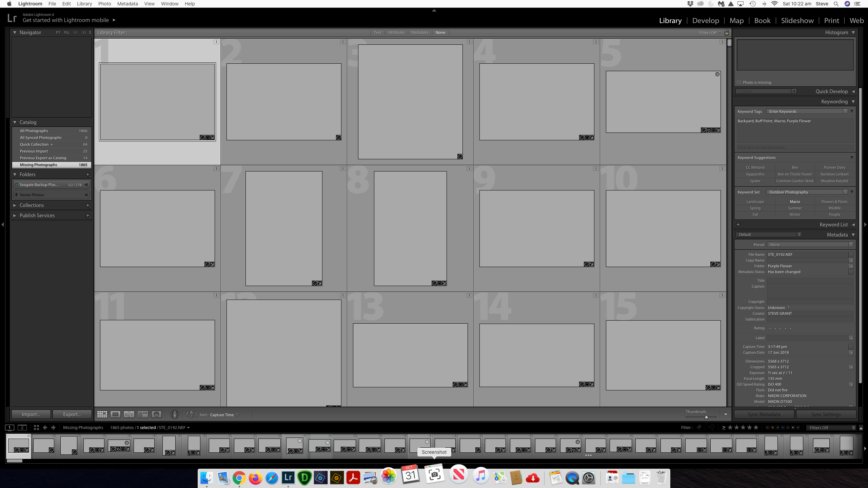The width and height of the screenshot is (868, 488).
Task: Select the Painter spray-can tool
Action: point(175,414)
